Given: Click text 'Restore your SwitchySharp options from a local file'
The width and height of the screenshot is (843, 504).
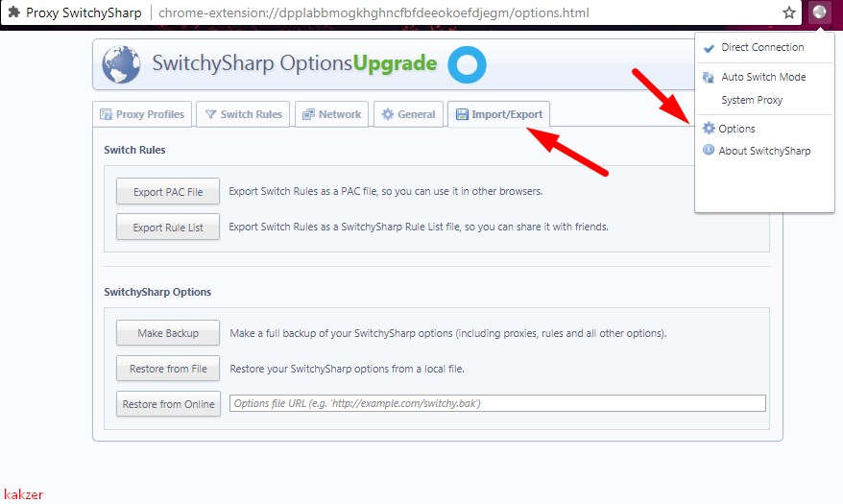Looking at the screenshot, I should (x=347, y=369).
